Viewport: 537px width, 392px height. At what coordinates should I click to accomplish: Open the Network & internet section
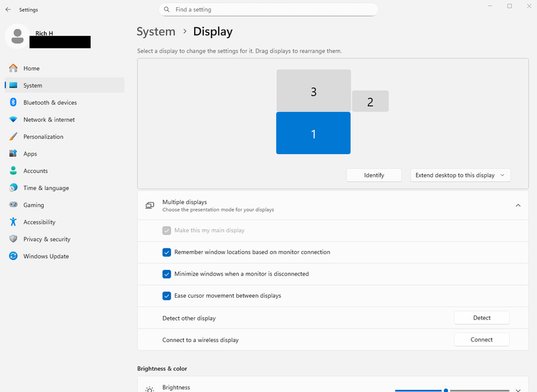[13, 119]
